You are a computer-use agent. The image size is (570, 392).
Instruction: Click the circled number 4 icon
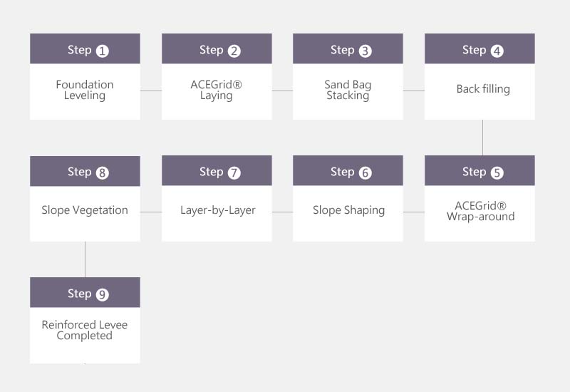tap(497, 51)
